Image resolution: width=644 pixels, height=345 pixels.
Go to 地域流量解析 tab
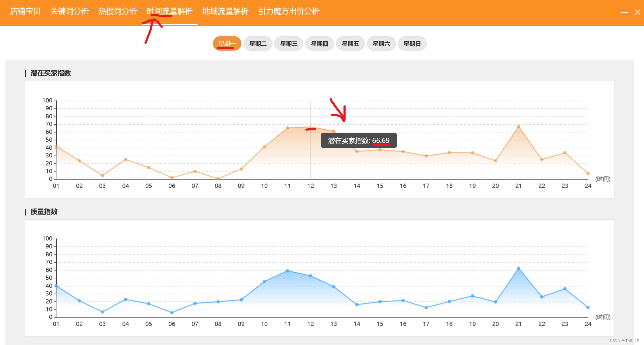point(226,11)
